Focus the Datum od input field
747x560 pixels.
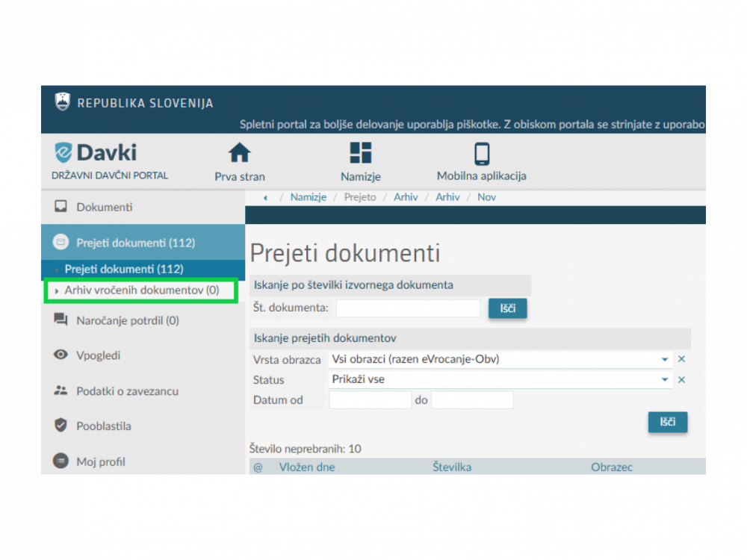tap(371, 400)
